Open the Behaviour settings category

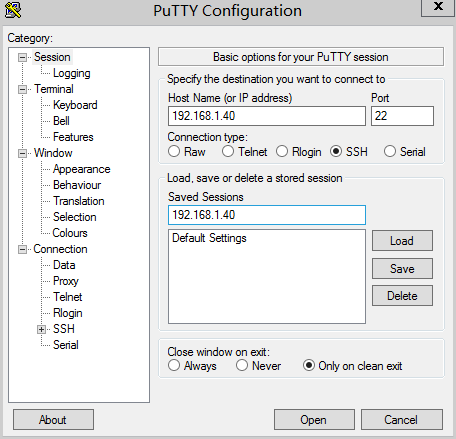tap(77, 185)
